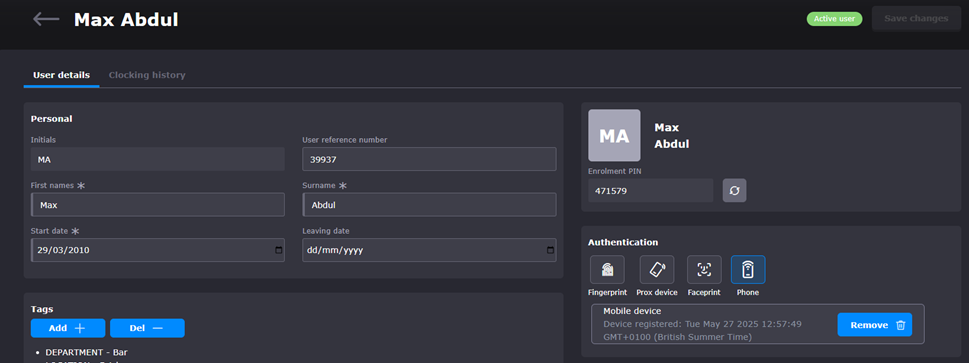Select Phone authentication icon
The height and width of the screenshot is (363, 969).
(748, 270)
